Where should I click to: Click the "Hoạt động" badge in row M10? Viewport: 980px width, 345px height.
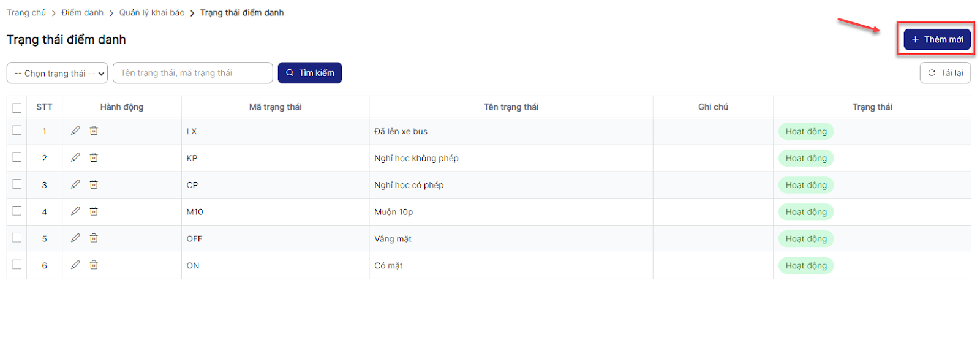pos(806,212)
